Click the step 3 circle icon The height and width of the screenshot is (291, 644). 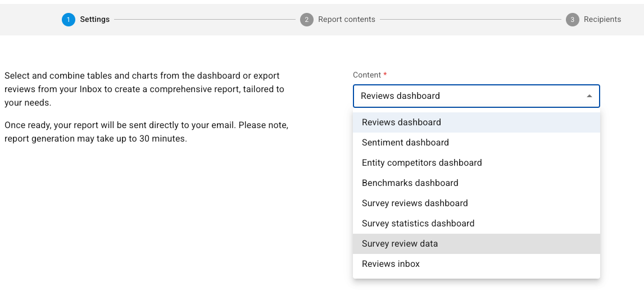(572, 19)
